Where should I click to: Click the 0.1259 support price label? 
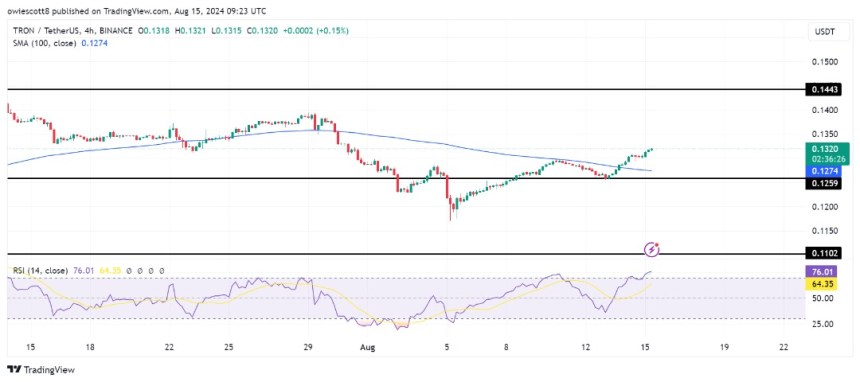tap(822, 184)
